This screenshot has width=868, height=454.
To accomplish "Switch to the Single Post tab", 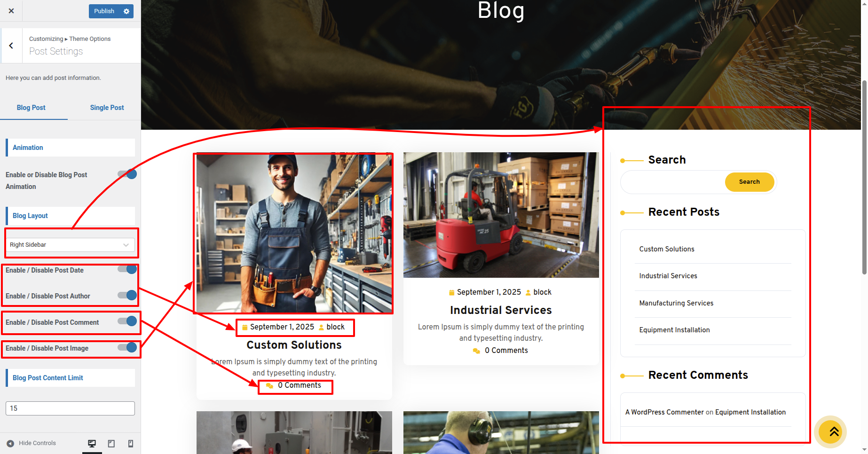I will pos(107,108).
